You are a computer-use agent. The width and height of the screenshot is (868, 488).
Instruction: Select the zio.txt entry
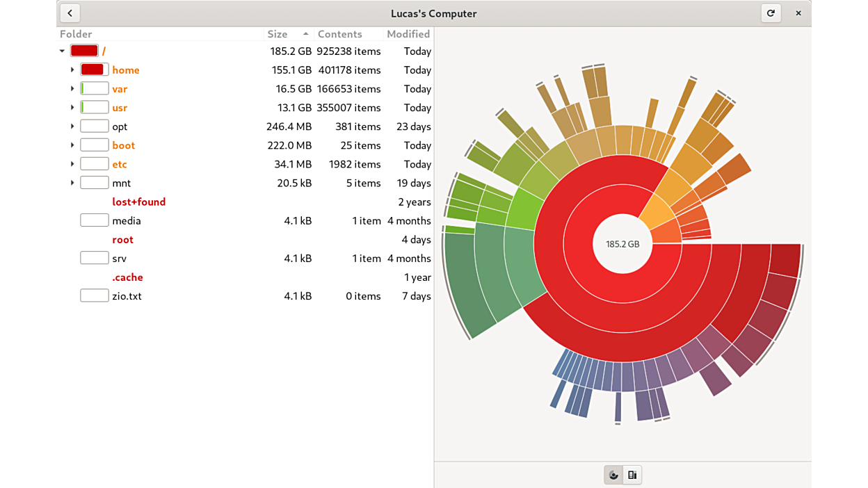(127, 295)
